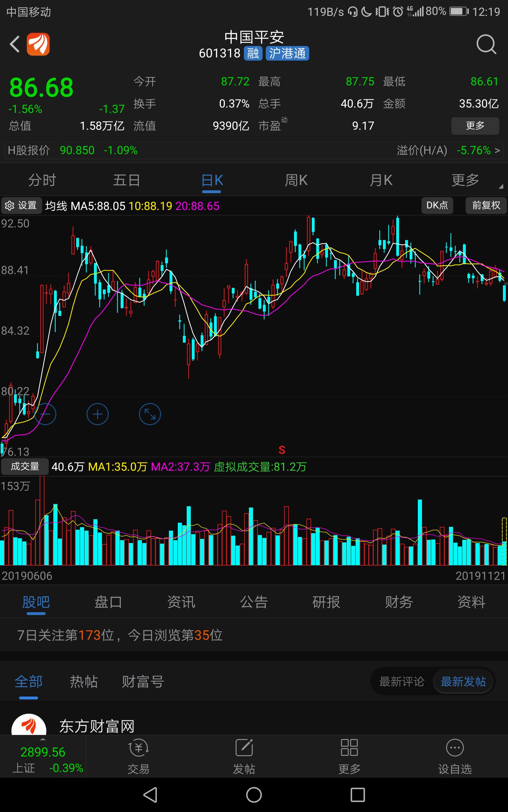Tap 市盈 9.17 value

(x=363, y=126)
